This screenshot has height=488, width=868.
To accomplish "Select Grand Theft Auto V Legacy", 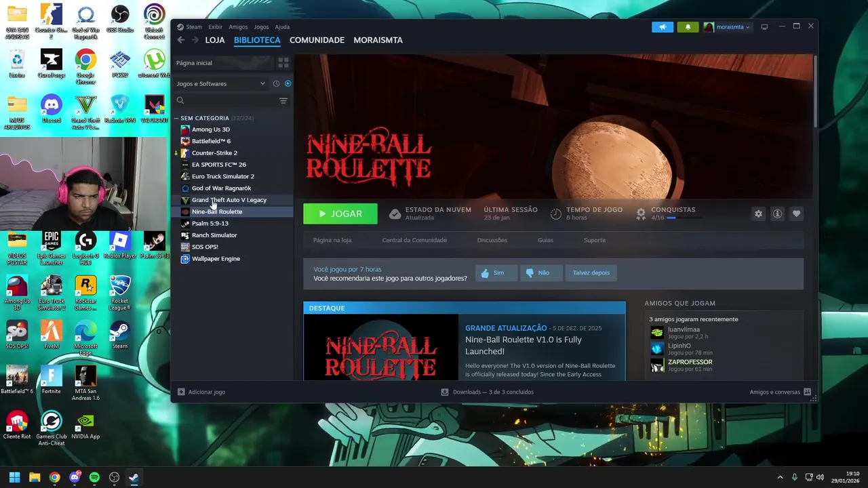I will [233, 200].
